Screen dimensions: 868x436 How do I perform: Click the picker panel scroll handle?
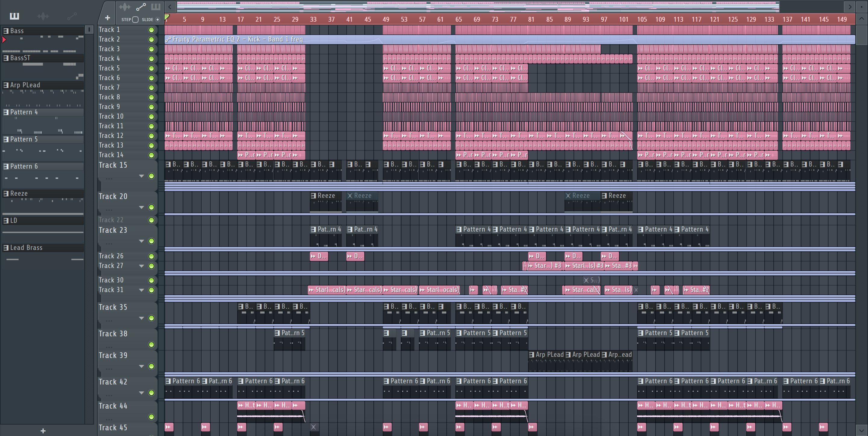(89, 30)
